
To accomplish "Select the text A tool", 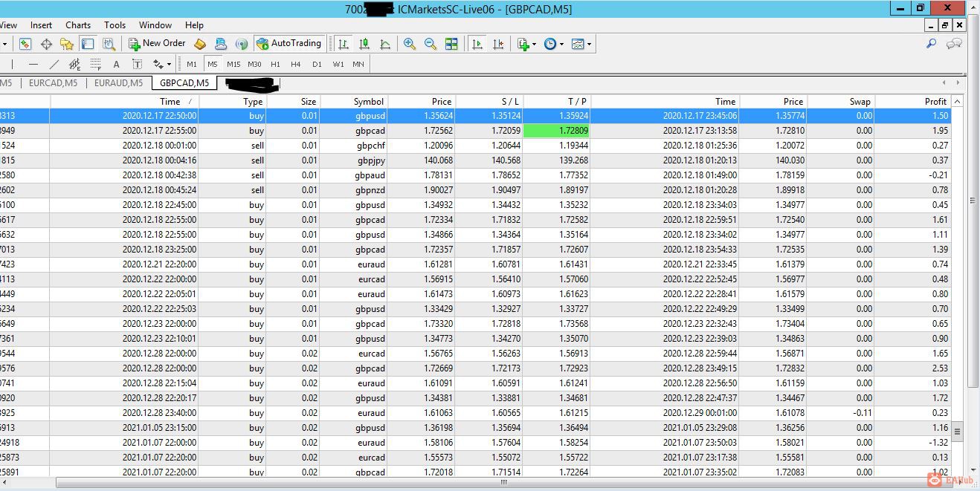I will (116, 64).
